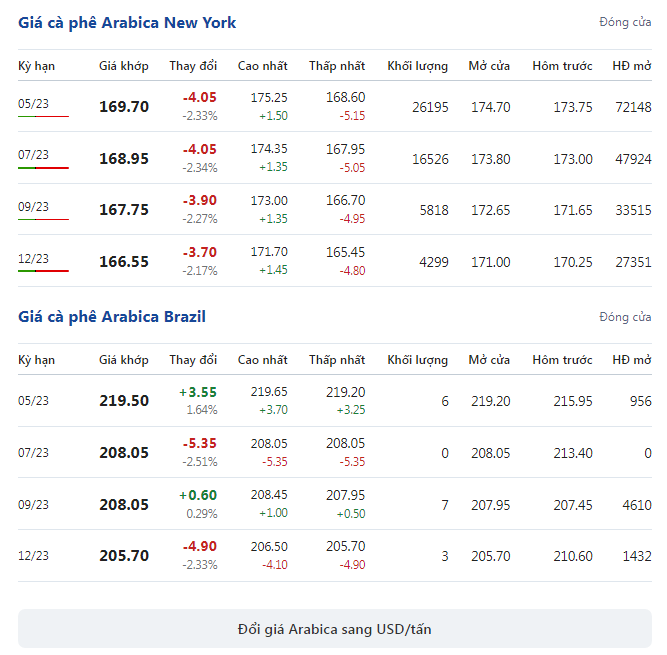Click the Đóng cửa status beside New York
The width and height of the screenshot is (667, 655).
pos(625,22)
